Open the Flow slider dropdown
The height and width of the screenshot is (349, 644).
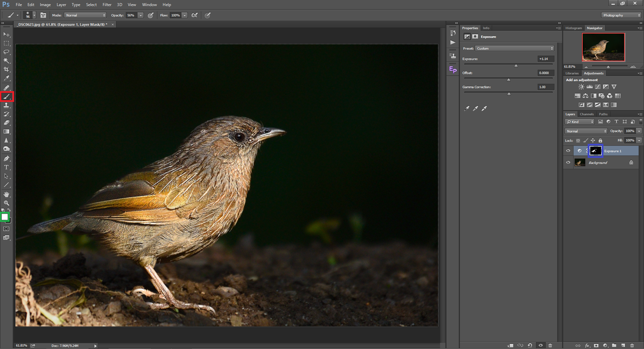click(x=184, y=15)
